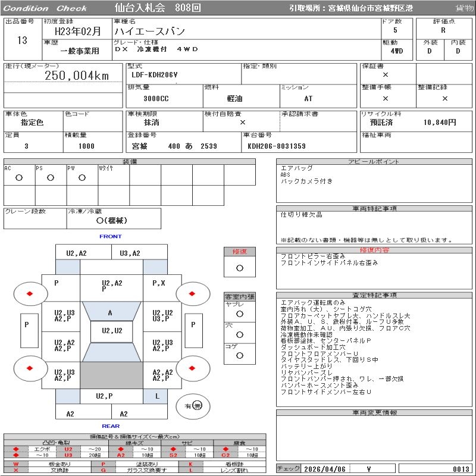Click the bottom-right wheel's red diamond marker
Image resolution: width=476 pixels, height=476 pixels.
(x=193, y=368)
